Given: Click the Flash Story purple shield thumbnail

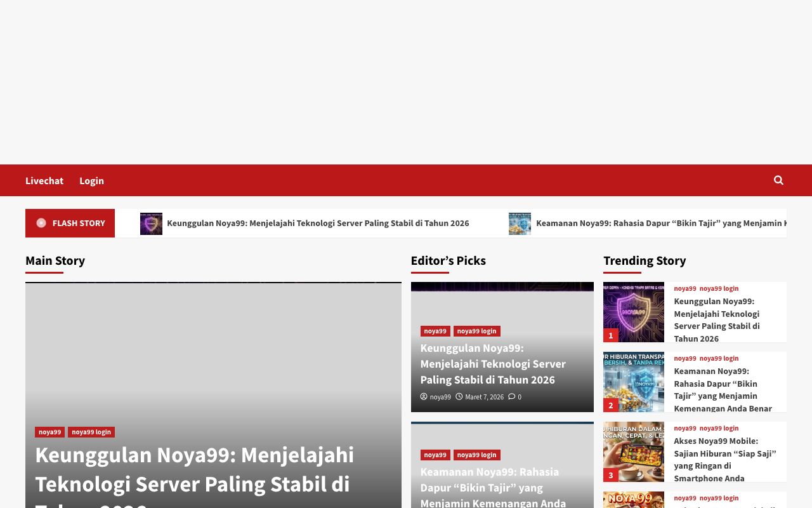Looking at the screenshot, I should point(151,224).
